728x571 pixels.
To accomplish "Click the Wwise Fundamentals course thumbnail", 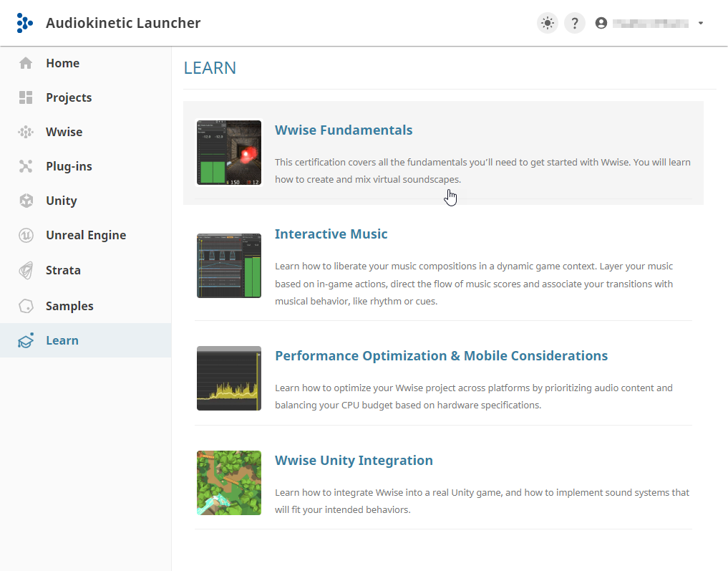I will click(229, 153).
